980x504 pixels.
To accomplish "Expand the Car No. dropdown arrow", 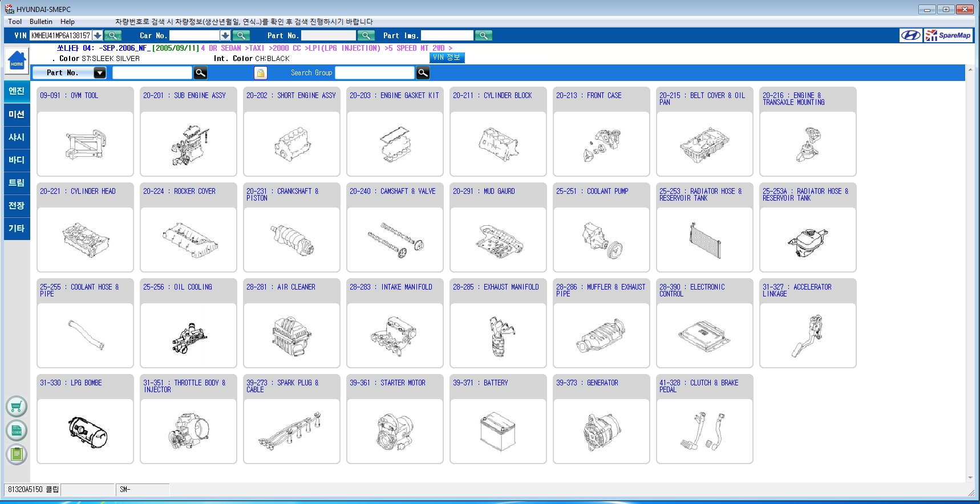I will 225,35.
